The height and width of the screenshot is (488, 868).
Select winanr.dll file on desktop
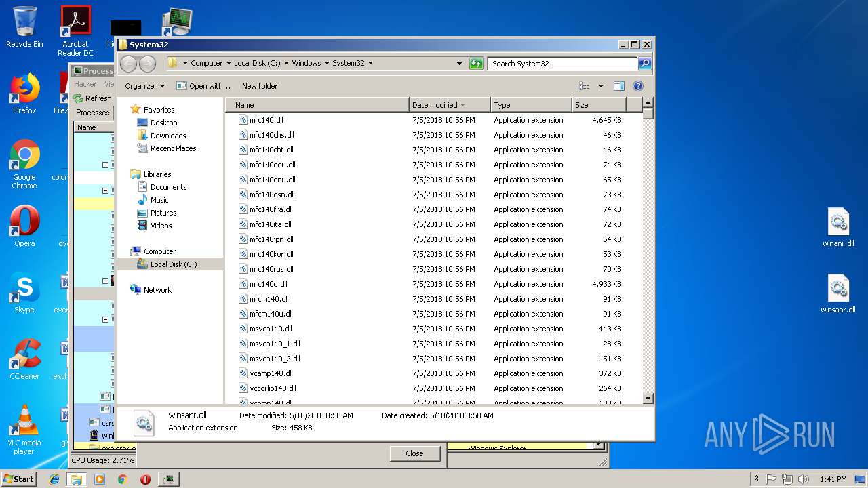[838, 228]
